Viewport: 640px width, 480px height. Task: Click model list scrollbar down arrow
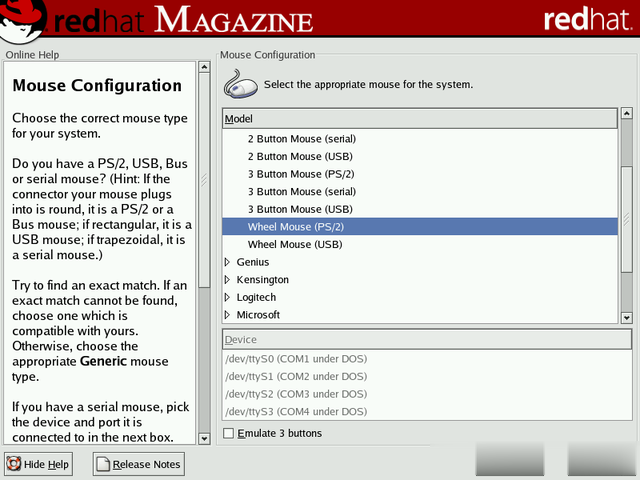(x=627, y=317)
